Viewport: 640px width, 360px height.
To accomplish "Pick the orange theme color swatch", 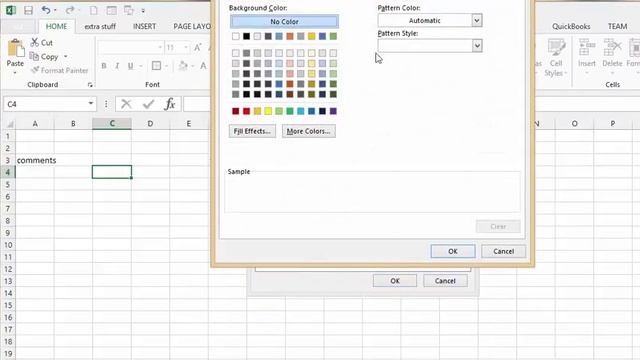I will coord(290,36).
